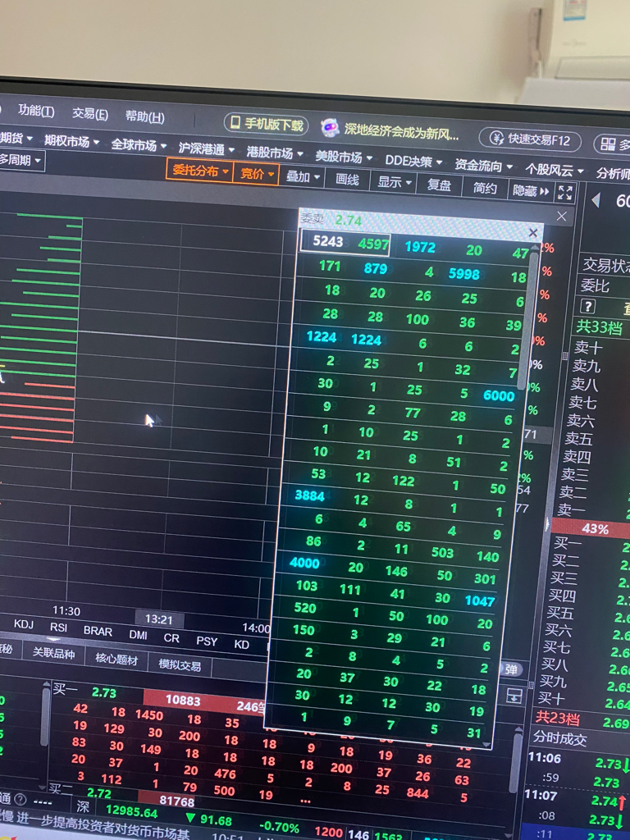Viewport: 630px width, 840px height.
Task: Click the order popup vertical scrollbar
Action: [x=527, y=320]
